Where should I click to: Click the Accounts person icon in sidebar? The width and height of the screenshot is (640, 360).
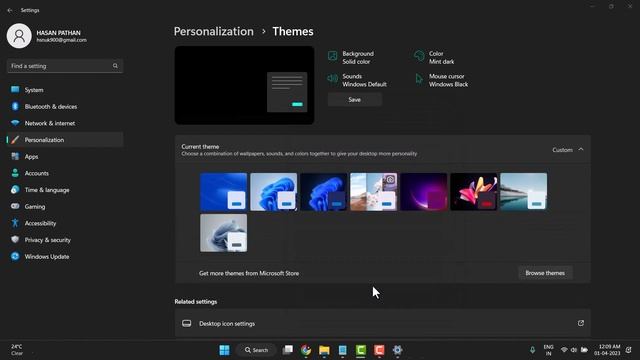click(15, 173)
